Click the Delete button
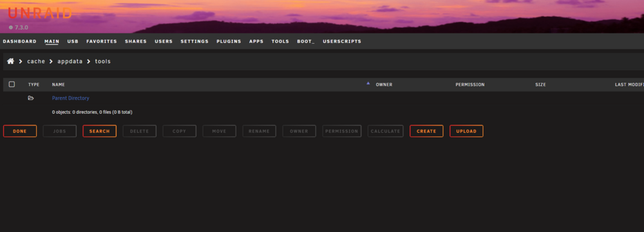The height and width of the screenshot is (232, 644). coord(139,131)
